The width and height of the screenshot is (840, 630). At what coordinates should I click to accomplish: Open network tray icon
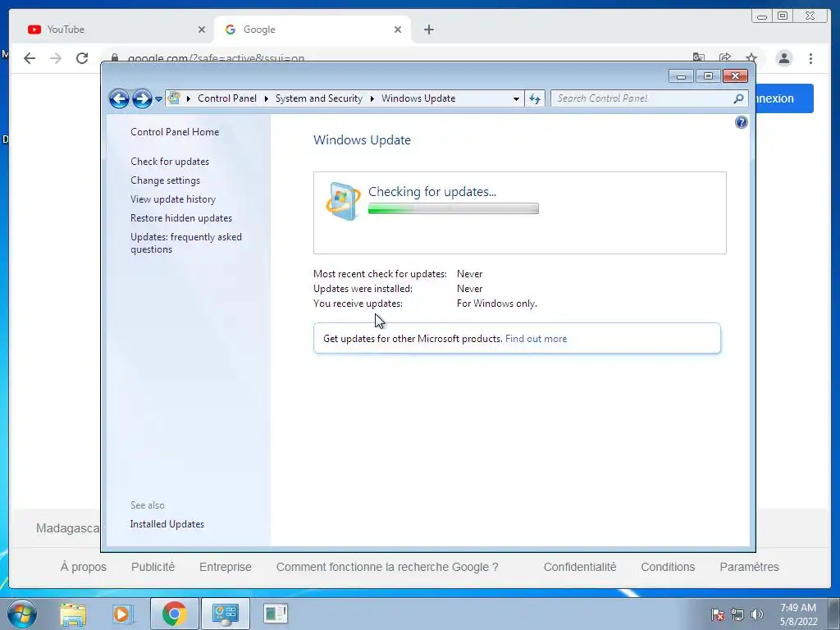pos(737,614)
